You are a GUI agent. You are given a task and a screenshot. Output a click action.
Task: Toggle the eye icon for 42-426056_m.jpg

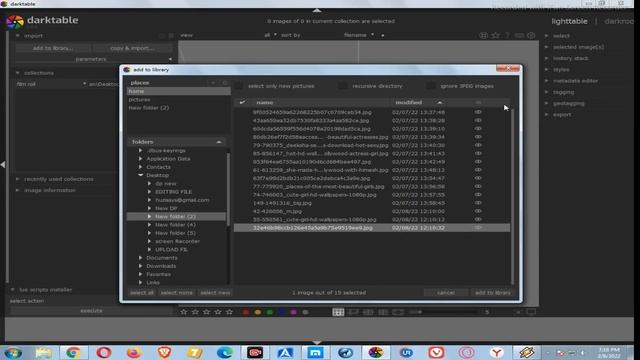point(478,211)
